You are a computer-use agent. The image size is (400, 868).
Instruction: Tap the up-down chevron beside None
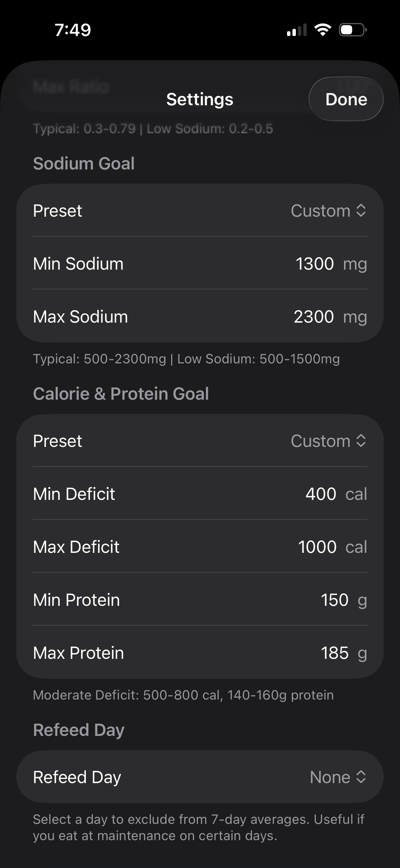point(361,777)
